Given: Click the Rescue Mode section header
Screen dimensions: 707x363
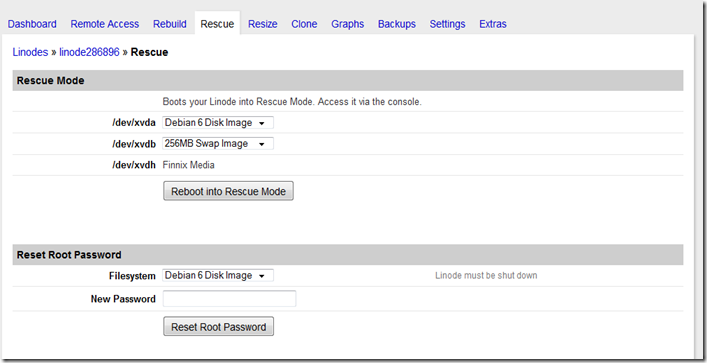Looking at the screenshot, I should (x=348, y=81).
